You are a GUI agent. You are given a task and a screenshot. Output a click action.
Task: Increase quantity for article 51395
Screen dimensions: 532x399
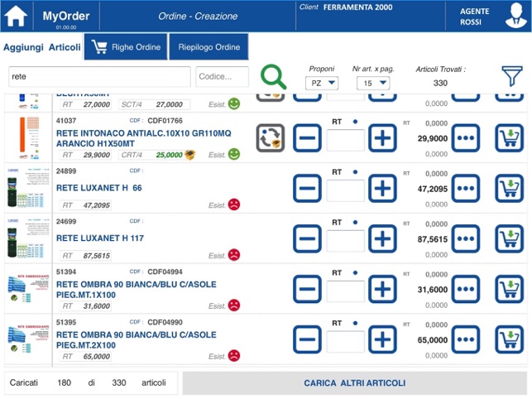click(x=382, y=339)
